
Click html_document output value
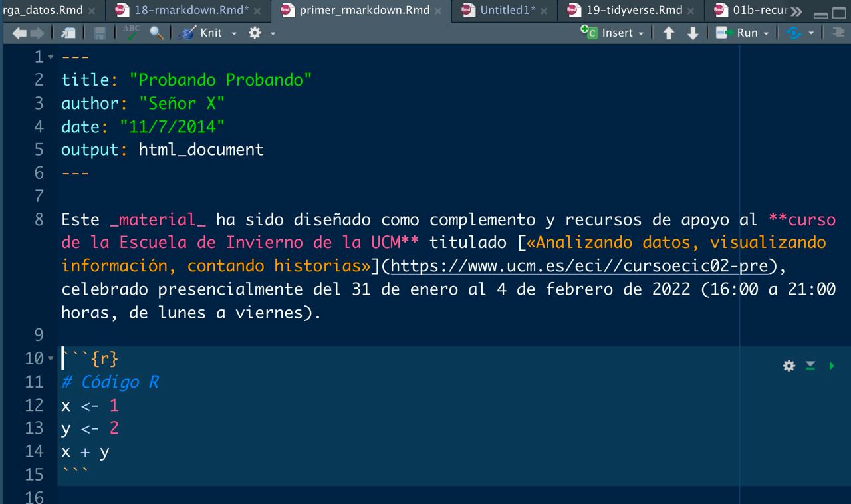click(x=201, y=150)
